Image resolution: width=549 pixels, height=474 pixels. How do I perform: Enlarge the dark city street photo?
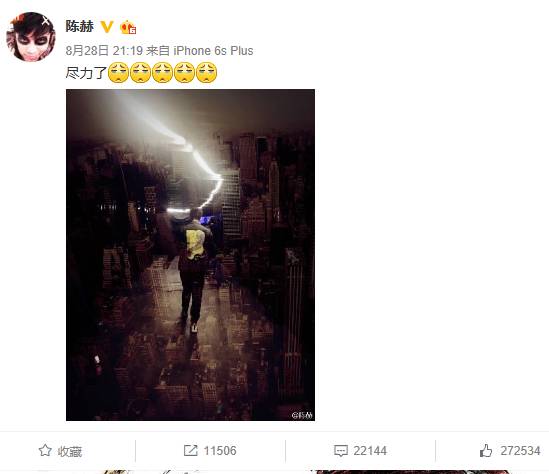[190, 255]
